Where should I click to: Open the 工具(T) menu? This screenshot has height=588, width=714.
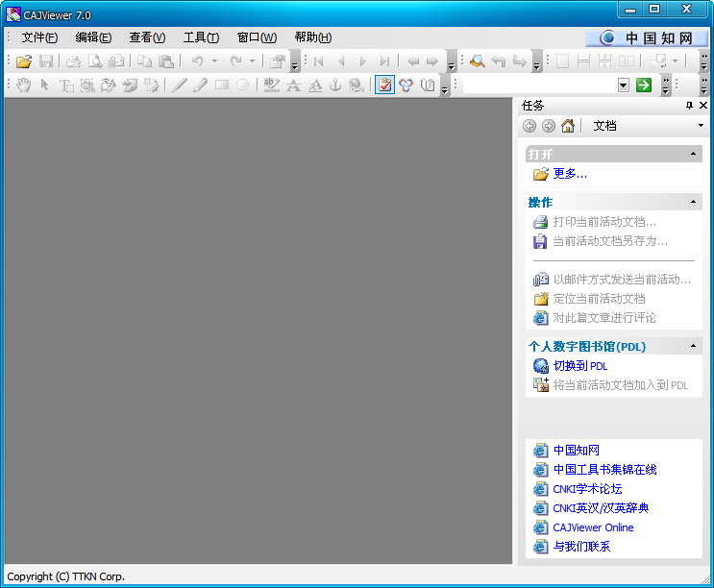click(x=201, y=37)
